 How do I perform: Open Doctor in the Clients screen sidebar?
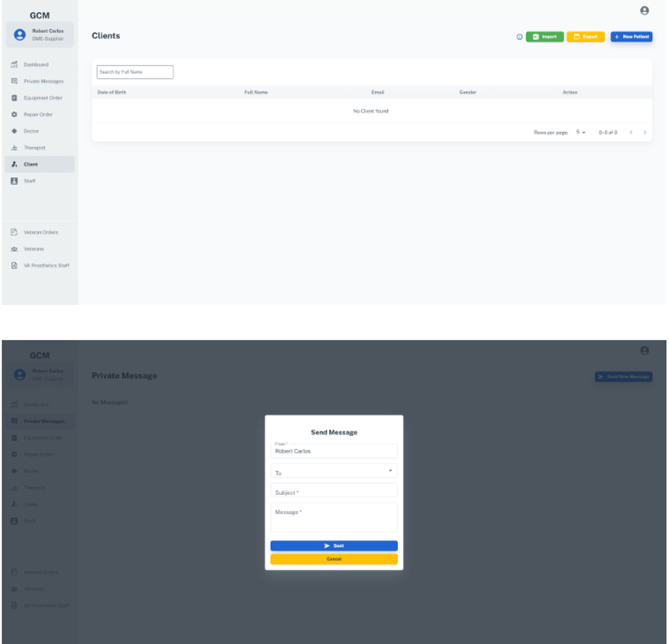40,131
